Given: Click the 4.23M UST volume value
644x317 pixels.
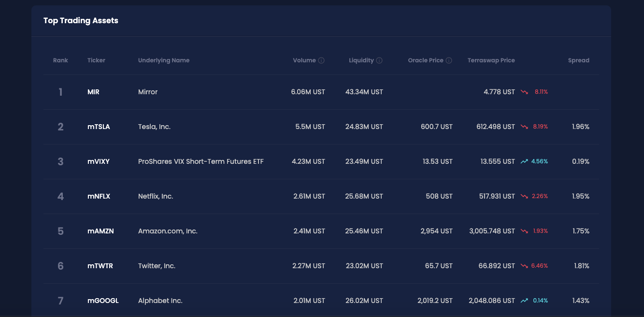Looking at the screenshot, I should coord(308,161).
